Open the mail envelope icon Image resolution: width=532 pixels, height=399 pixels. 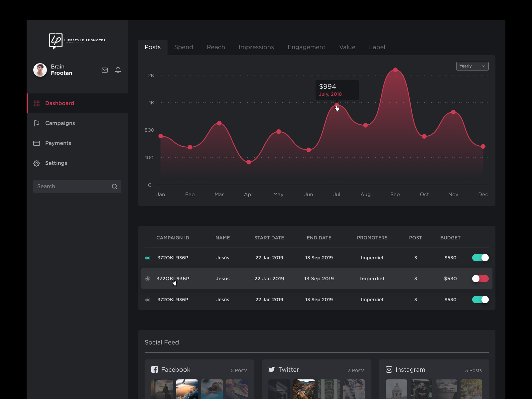[105, 70]
